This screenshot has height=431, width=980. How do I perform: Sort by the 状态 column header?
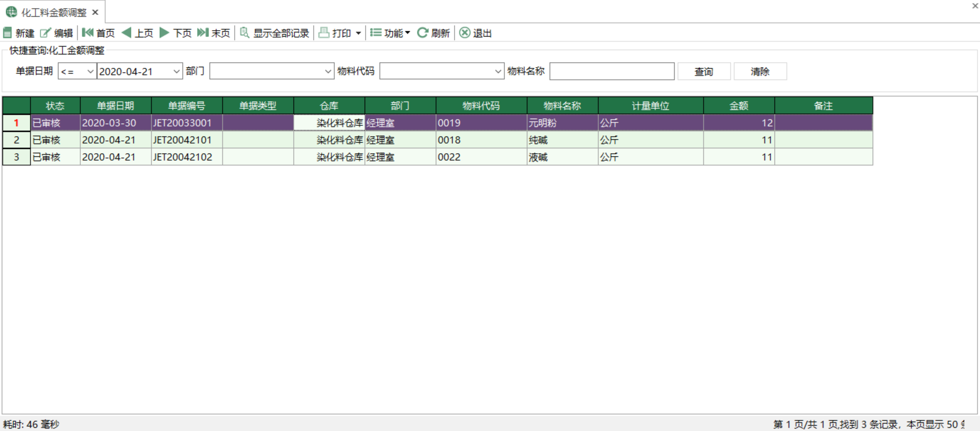[x=55, y=106]
